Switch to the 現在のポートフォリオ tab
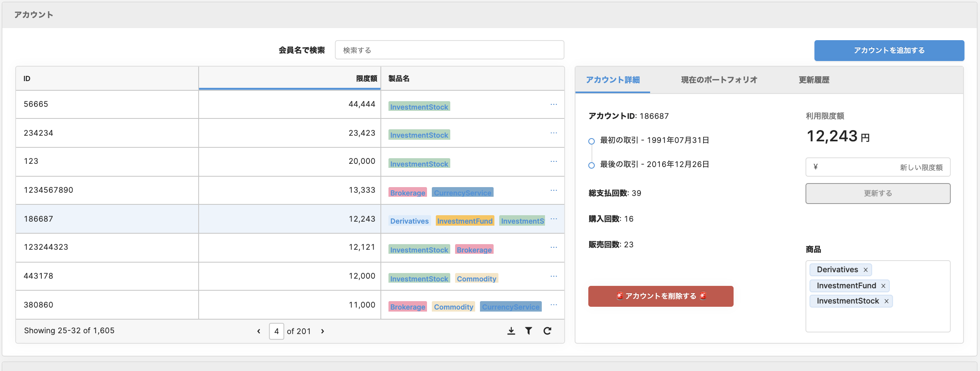Viewport: 980px width, 371px height. 719,80
